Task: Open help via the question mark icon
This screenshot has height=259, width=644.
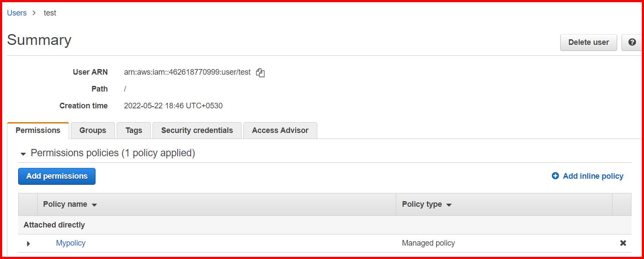Action: (x=632, y=42)
